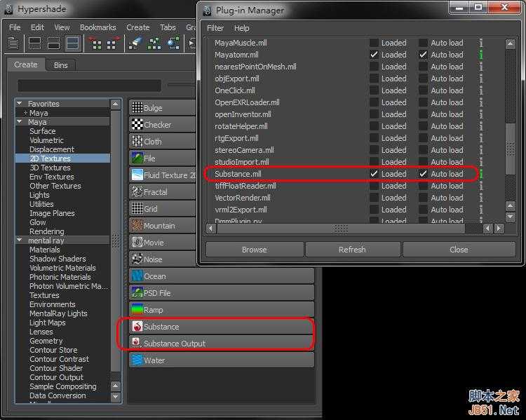Click up arrow at top of Plug-in Manager scrollbar
Screen dimensions: 526x420
(x=511, y=43)
